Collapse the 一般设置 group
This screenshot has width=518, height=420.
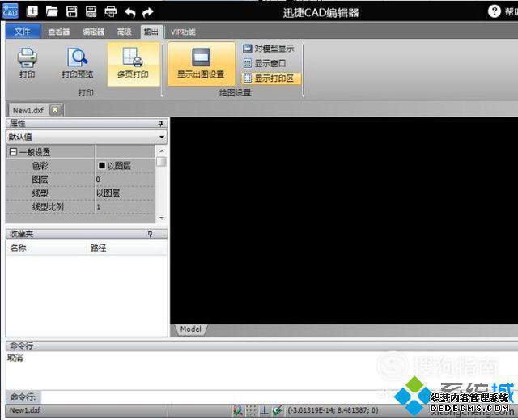[13, 152]
